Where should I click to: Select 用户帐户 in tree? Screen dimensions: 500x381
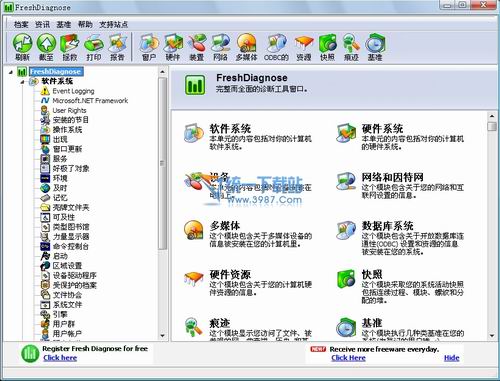[67, 334]
